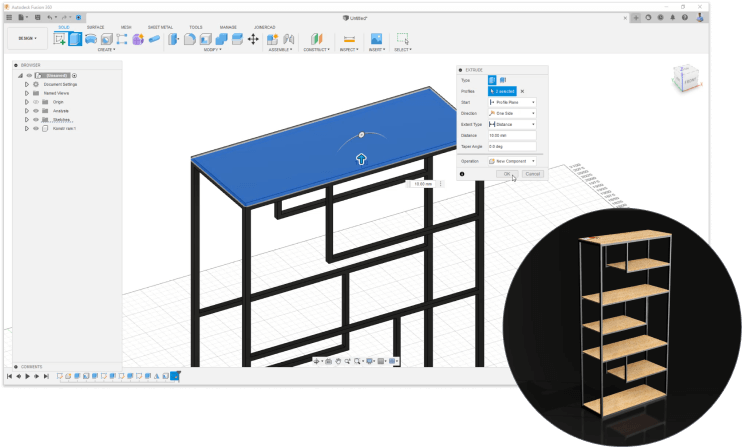Open the Start Profile Plane dropdown

coord(512,102)
